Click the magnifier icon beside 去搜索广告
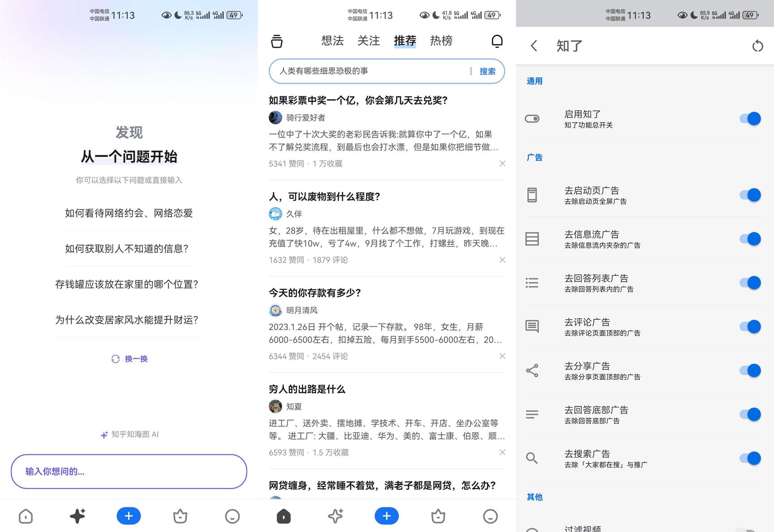Image resolution: width=774 pixels, height=532 pixels. tap(532, 458)
